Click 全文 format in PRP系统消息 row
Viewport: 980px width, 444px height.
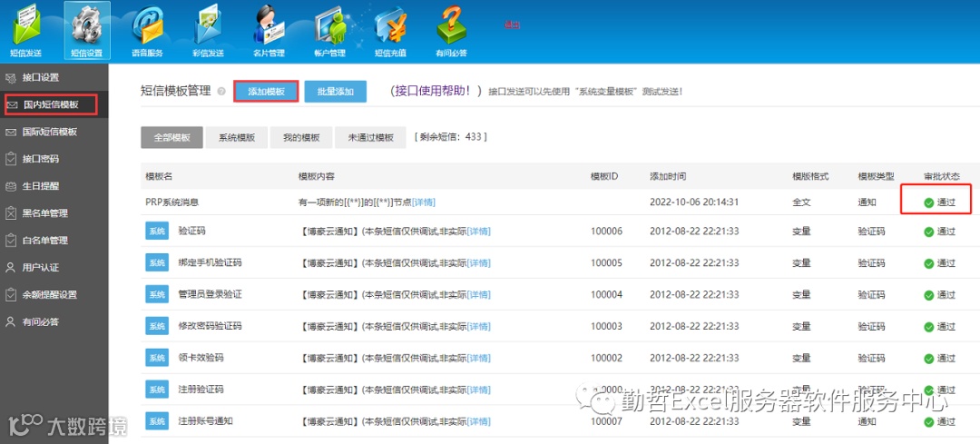click(x=802, y=202)
